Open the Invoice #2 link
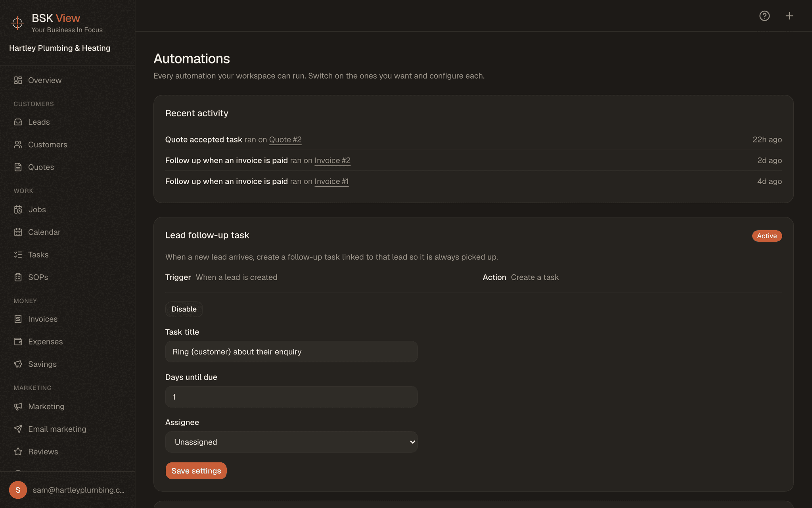812x508 pixels. point(332,161)
